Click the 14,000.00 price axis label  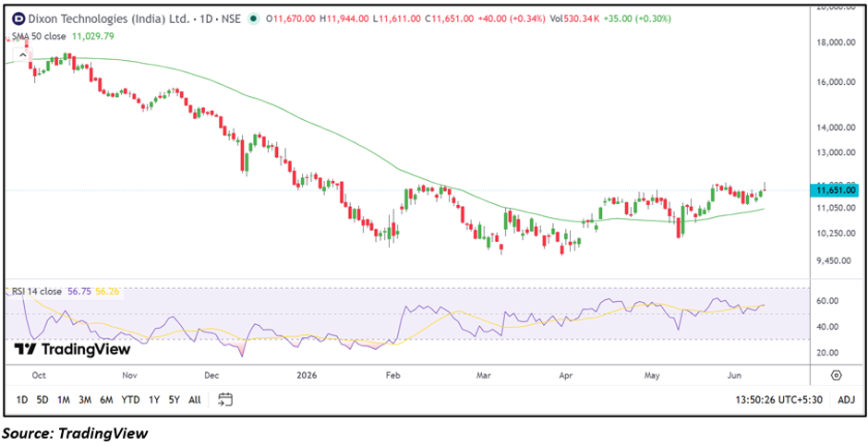pyautogui.click(x=837, y=127)
